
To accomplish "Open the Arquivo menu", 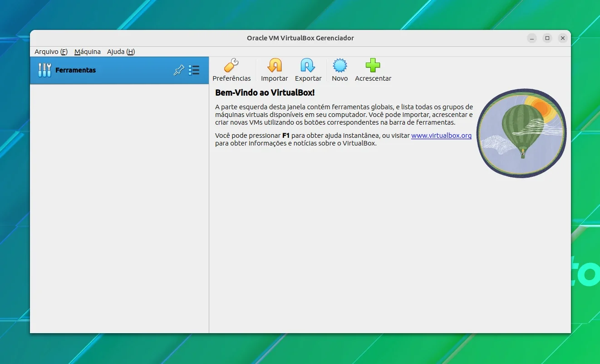I will (51, 52).
